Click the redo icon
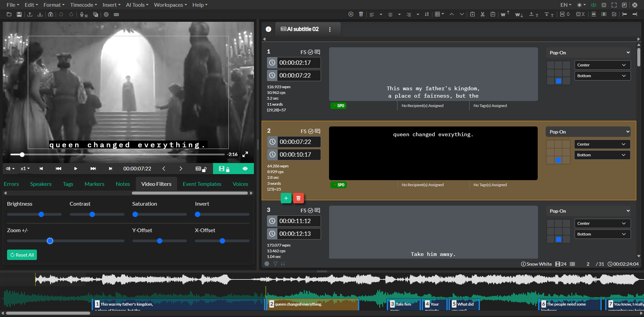The width and height of the screenshot is (644, 317). (x=71, y=14)
